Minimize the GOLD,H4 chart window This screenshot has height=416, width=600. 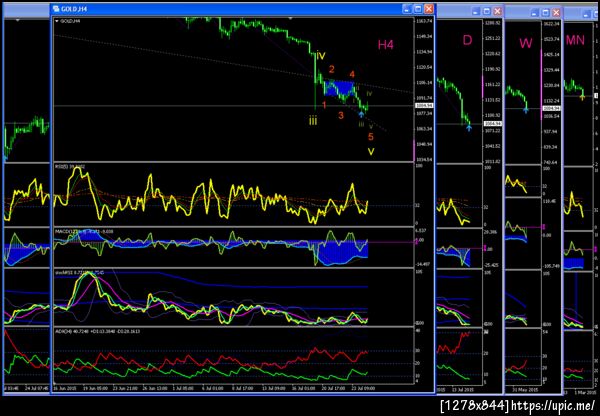407,9
